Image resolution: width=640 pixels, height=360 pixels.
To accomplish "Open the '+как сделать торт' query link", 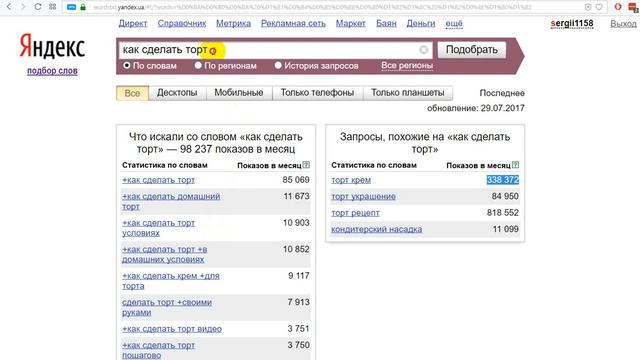I will pos(158,180).
